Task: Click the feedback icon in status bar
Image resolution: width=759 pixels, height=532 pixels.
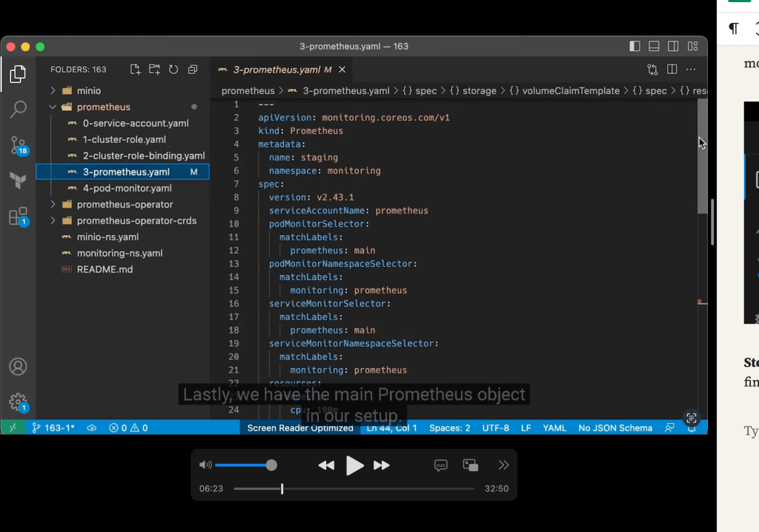Action: pyautogui.click(x=669, y=428)
